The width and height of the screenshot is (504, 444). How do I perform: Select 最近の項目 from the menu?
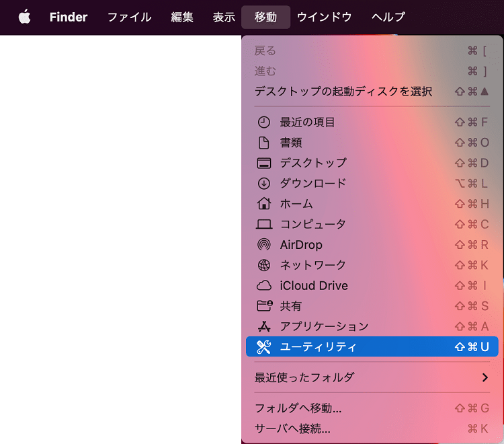coord(372,122)
